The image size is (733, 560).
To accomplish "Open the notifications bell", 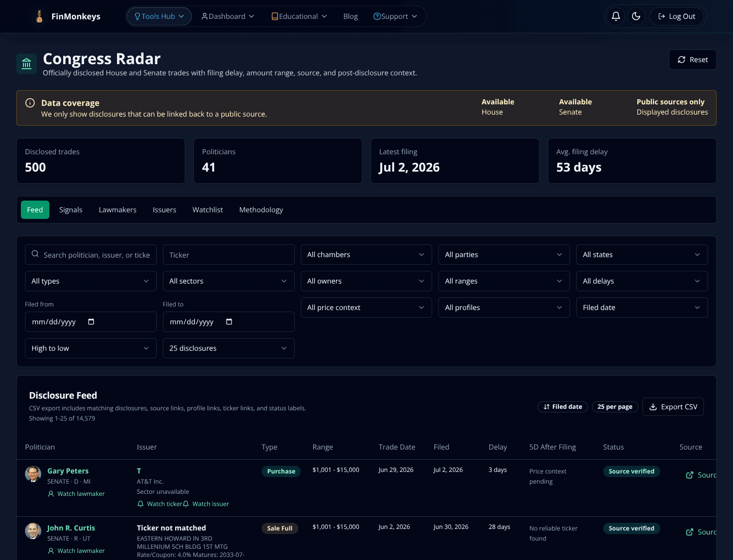I will click(x=616, y=16).
